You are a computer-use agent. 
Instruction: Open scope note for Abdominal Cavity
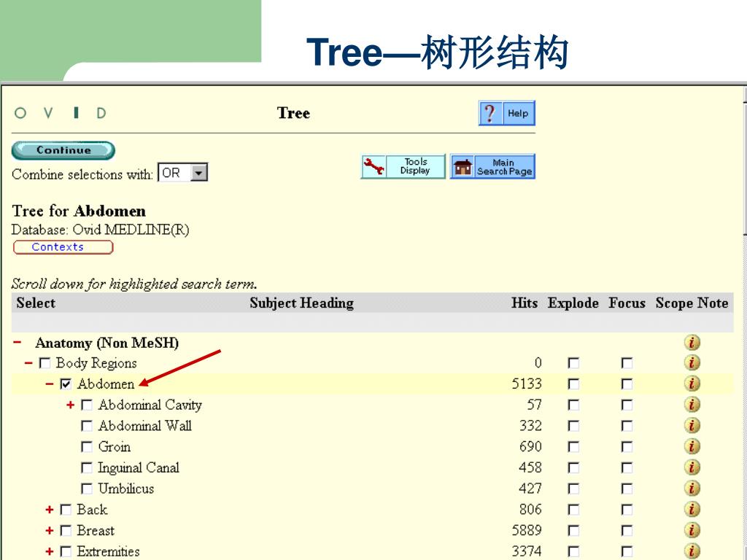(x=692, y=405)
